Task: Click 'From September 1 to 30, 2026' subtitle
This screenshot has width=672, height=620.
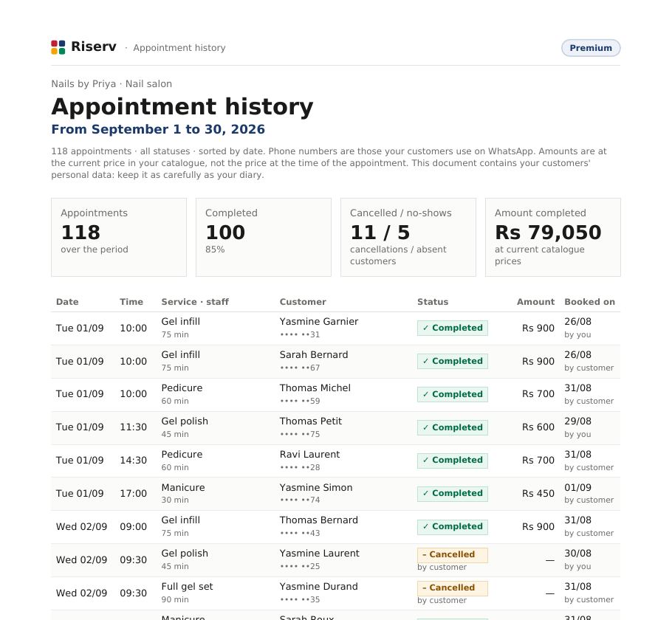Action: click(158, 129)
